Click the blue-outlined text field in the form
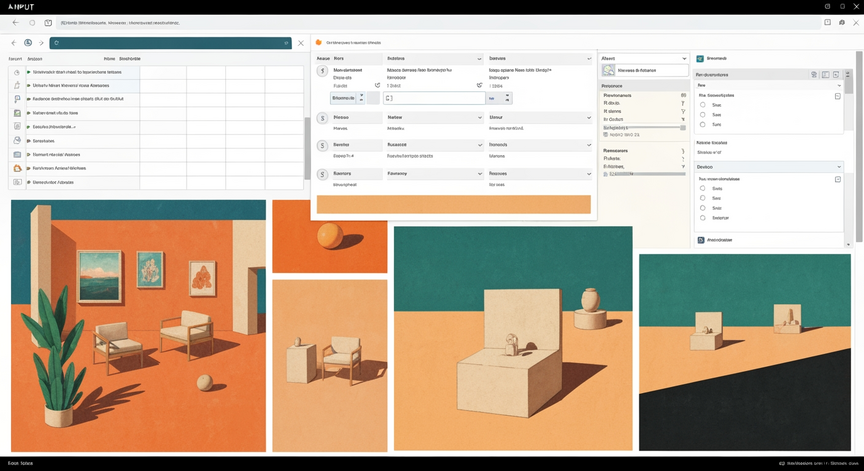Viewport: 864px width, 471px height. click(434, 98)
